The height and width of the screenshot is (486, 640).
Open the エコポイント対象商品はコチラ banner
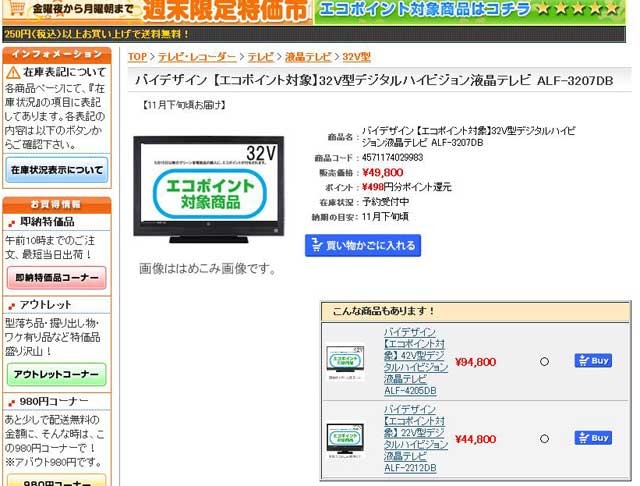tap(470, 11)
